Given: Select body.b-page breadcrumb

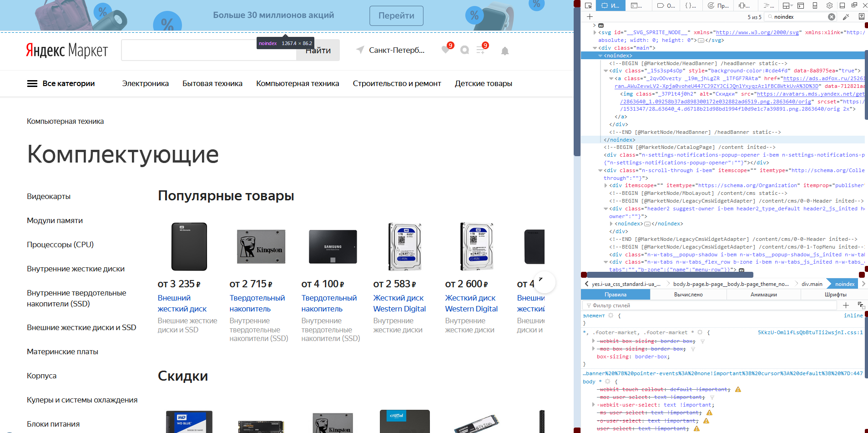Looking at the screenshot, I should [731, 284].
